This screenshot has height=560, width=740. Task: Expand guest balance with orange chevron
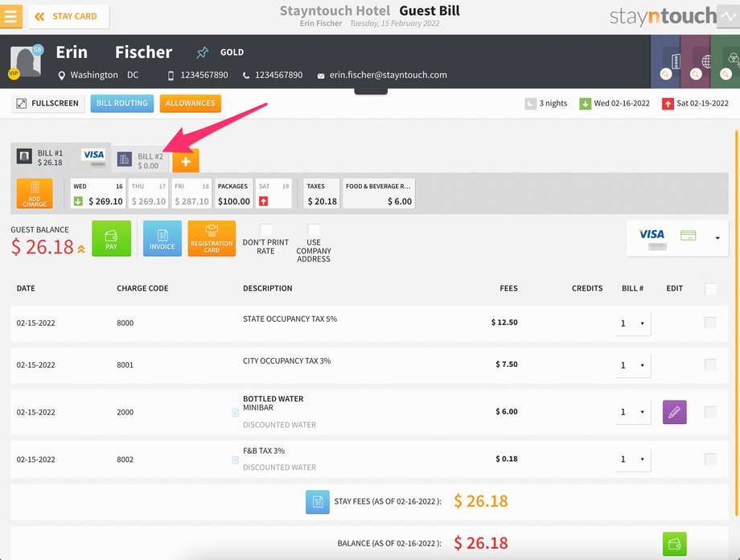[81, 249]
